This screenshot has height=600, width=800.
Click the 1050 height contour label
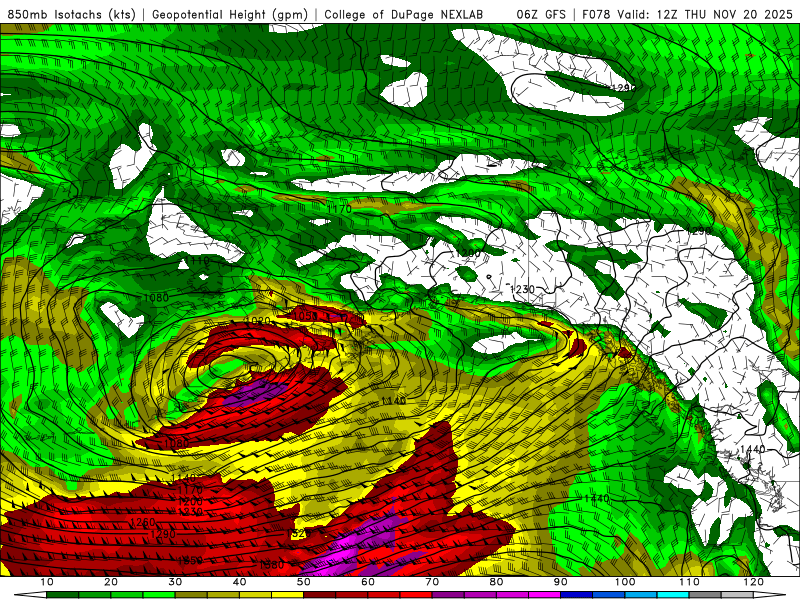[x=306, y=316]
